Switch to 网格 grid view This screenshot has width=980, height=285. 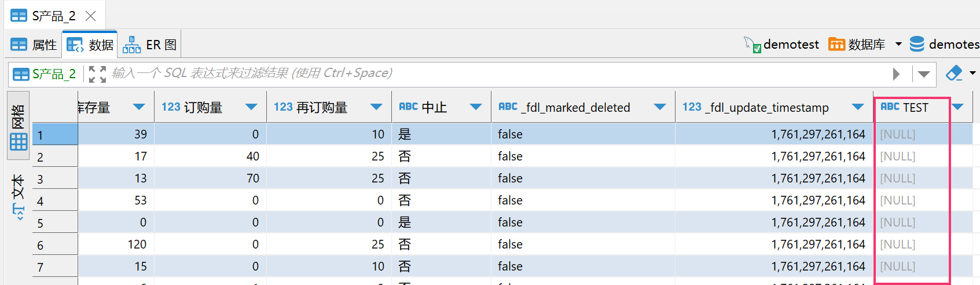click(x=18, y=125)
